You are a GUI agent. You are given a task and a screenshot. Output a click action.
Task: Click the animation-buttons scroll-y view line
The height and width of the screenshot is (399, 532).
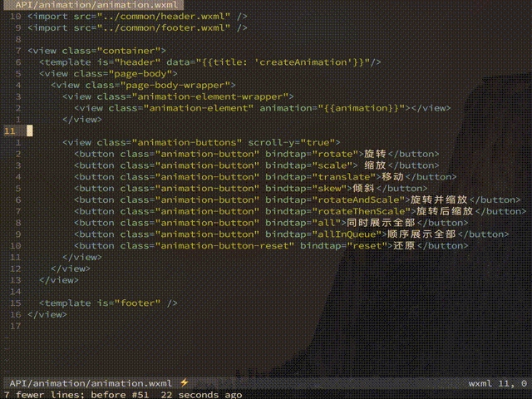(x=201, y=142)
